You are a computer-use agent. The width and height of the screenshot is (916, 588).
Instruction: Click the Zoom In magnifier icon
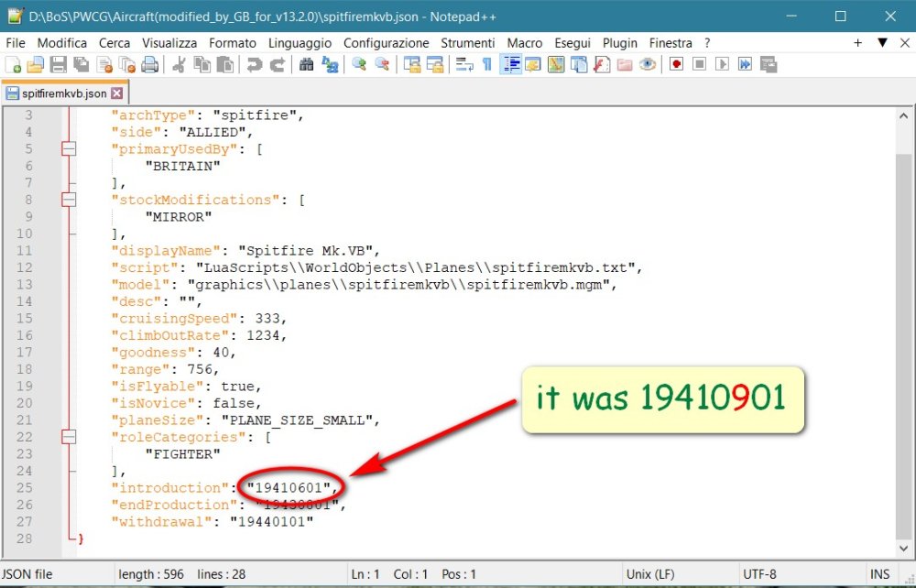[359, 64]
